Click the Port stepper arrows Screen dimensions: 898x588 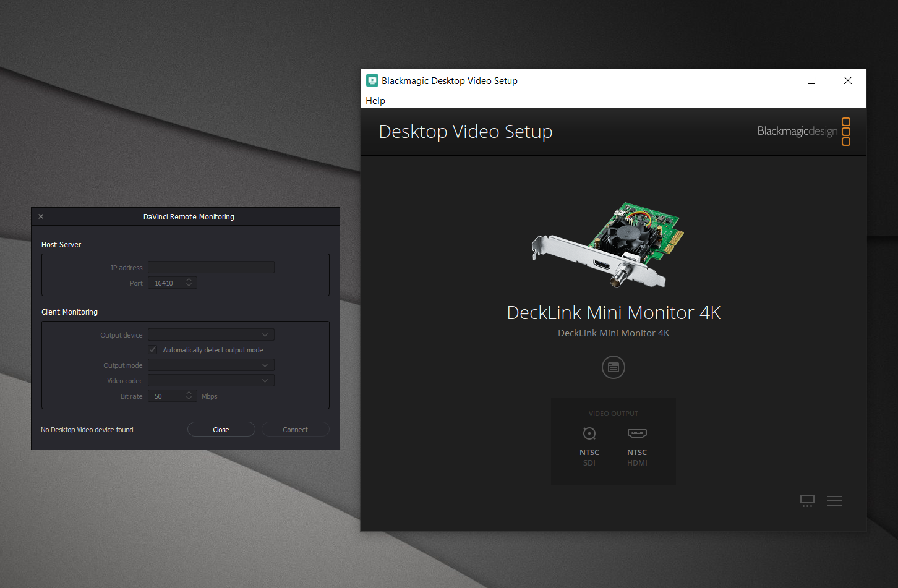click(x=189, y=283)
